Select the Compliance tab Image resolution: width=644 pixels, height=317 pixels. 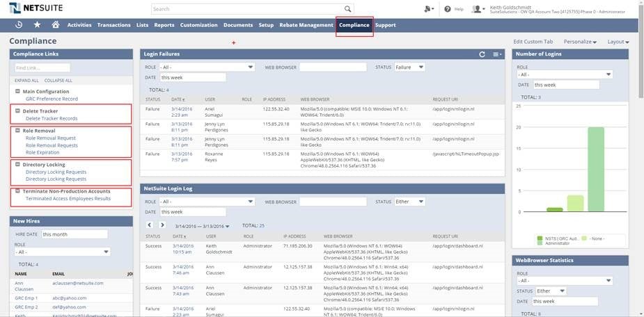354,25
